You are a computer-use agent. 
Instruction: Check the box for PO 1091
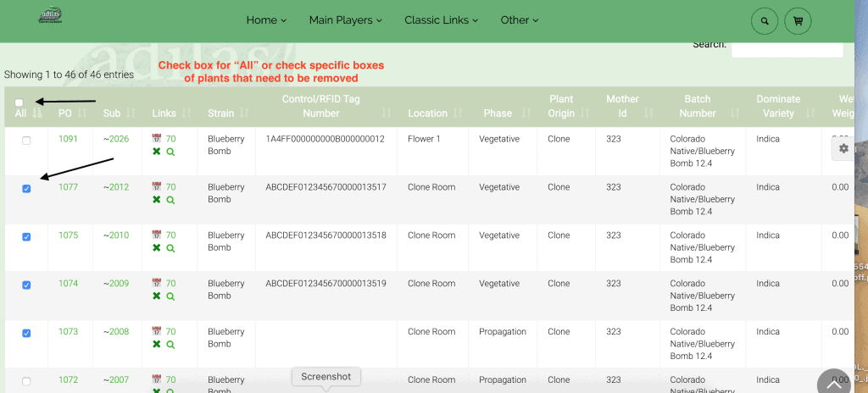[26, 141]
